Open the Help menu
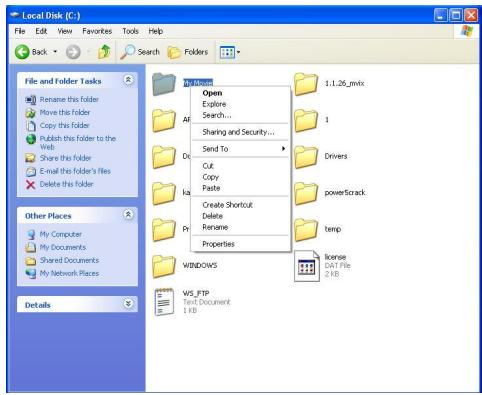Screen dimensions: 482x395 tap(156, 31)
